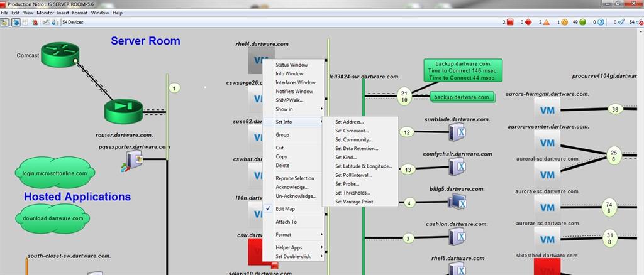Click the blue checkmark acknowledged status filter
The height and width of the screenshot is (275, 644).
[x=620, y=22]
